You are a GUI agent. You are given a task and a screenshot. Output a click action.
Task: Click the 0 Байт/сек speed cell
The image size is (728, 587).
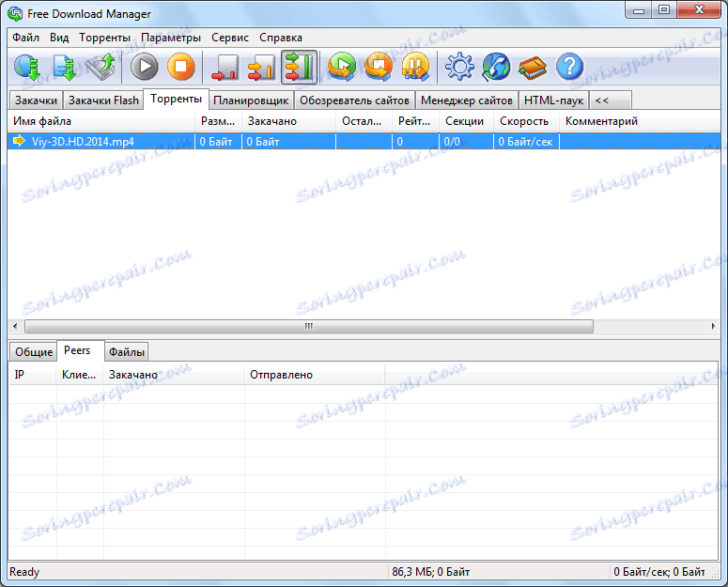point(526,142)
